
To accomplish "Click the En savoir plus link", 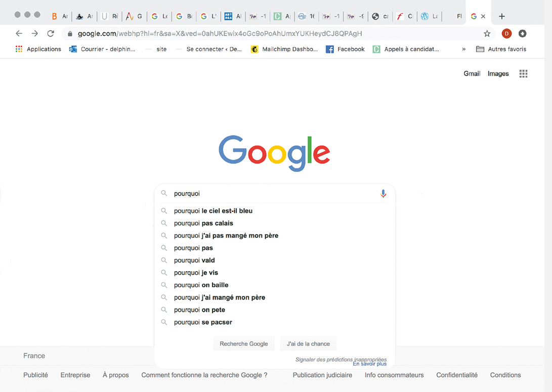I will click(369, 364).
